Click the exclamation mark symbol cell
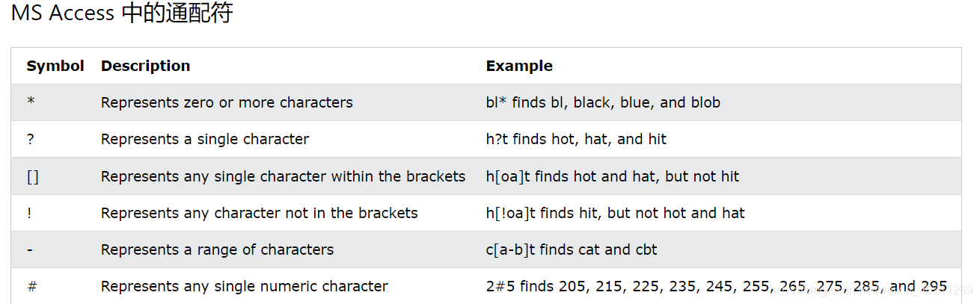 click(x=29, y=214)
